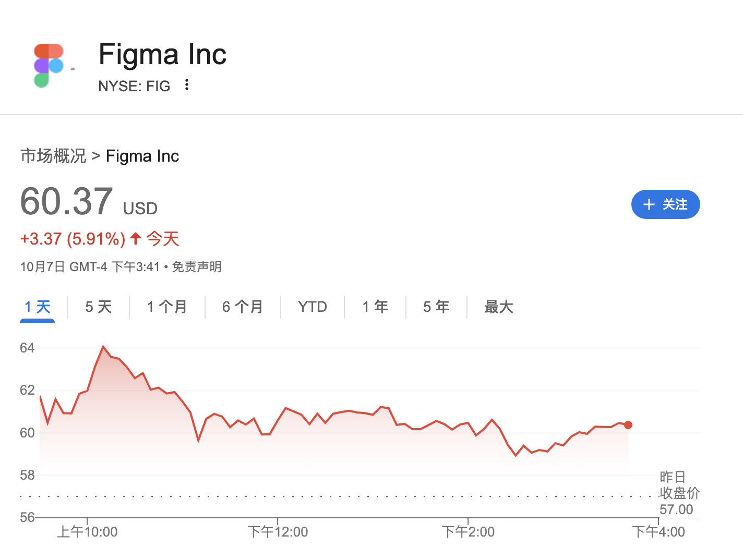
Task: Click the chart's peak near 64
Action: 103,346
